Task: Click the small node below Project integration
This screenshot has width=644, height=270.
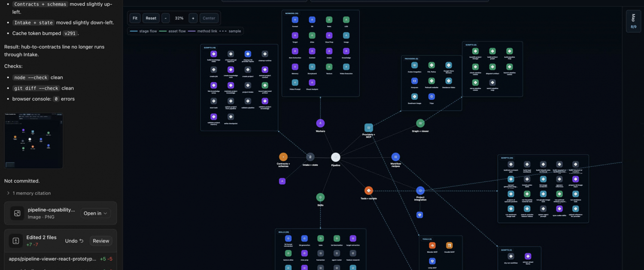Action: click(x=420, y=215)
